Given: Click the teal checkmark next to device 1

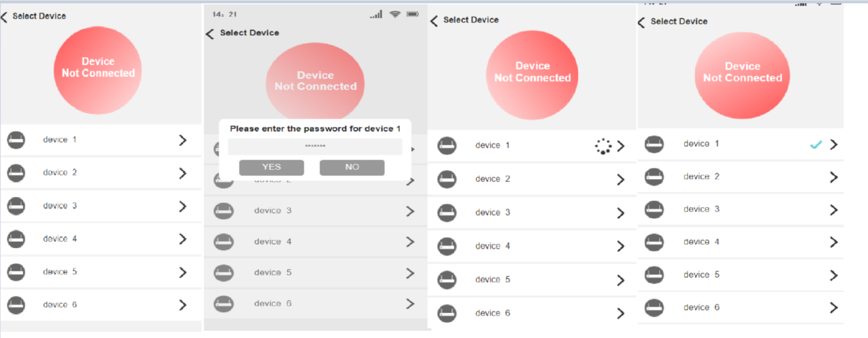Looking at the screenshot, I should (816, 145).
